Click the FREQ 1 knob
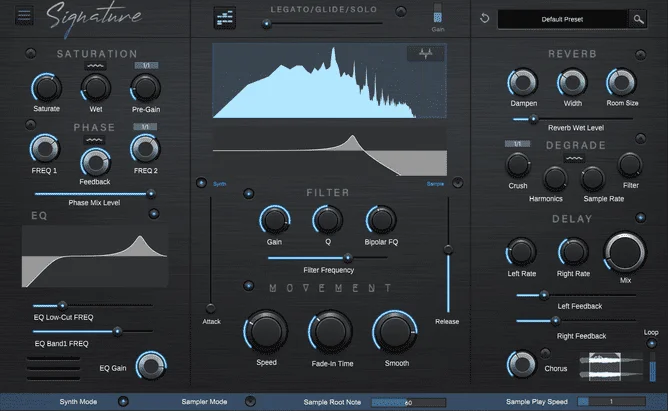Viewport: 668px width, 411px height. 44,149
